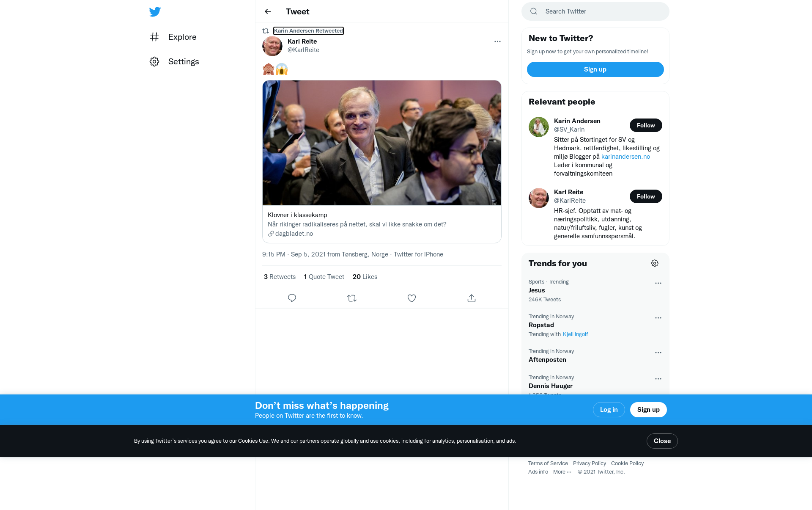Click Log in on the blue banner
The height and width of the screenshot is (510, 812).
pyautogui.click(x=609, y=410)
